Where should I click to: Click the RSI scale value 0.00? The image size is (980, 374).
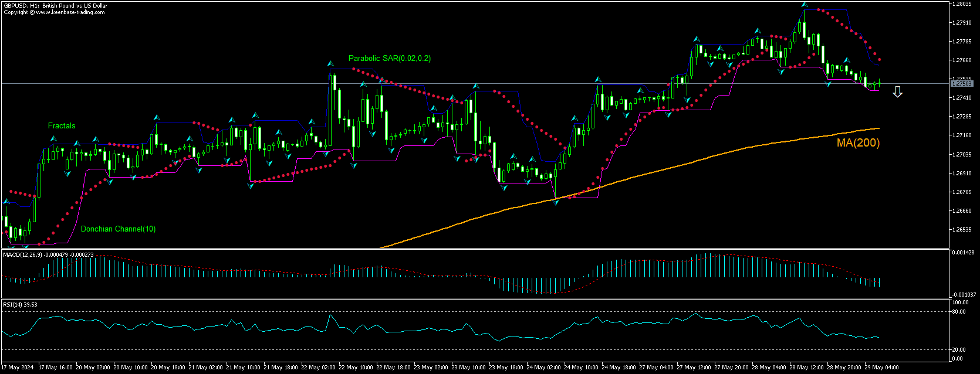pos(958,358)
